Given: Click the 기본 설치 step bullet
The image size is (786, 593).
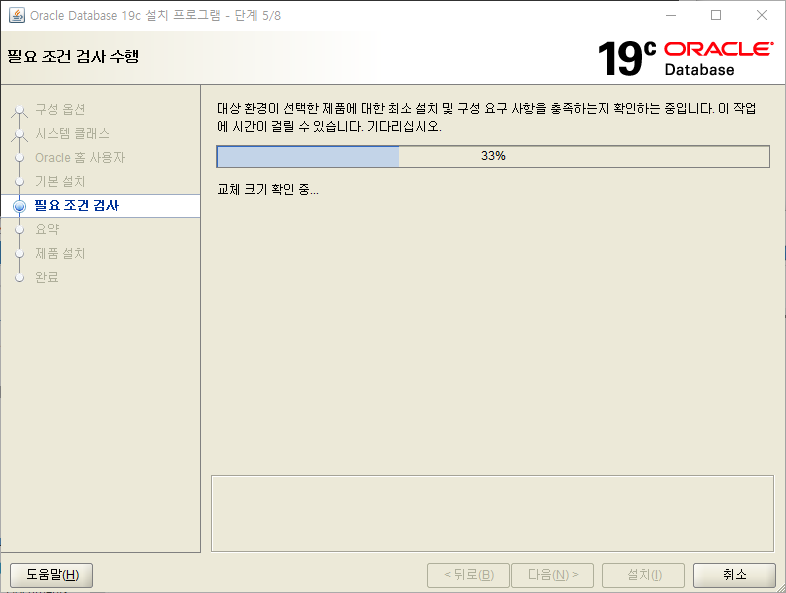Looking at the screenshot, I should tap(20, 181).
